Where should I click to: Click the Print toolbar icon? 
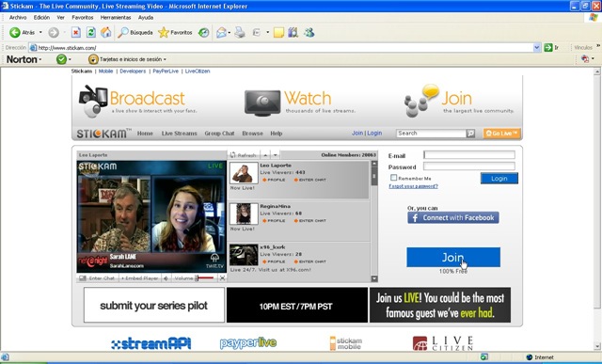tap(240, 33)
